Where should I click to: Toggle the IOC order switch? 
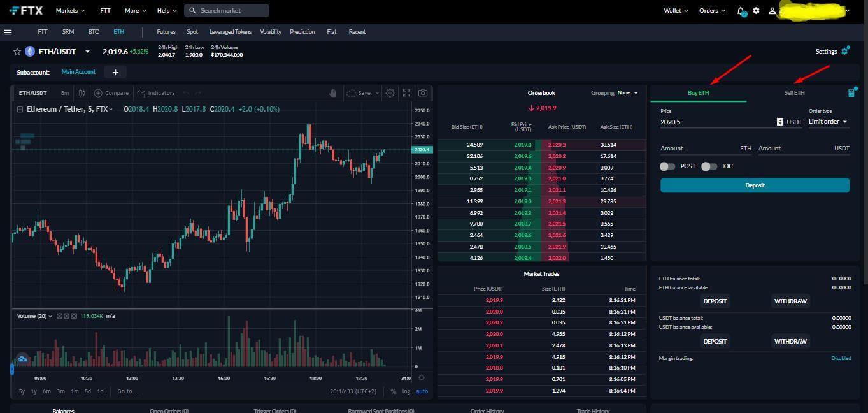tap(709, 166)
